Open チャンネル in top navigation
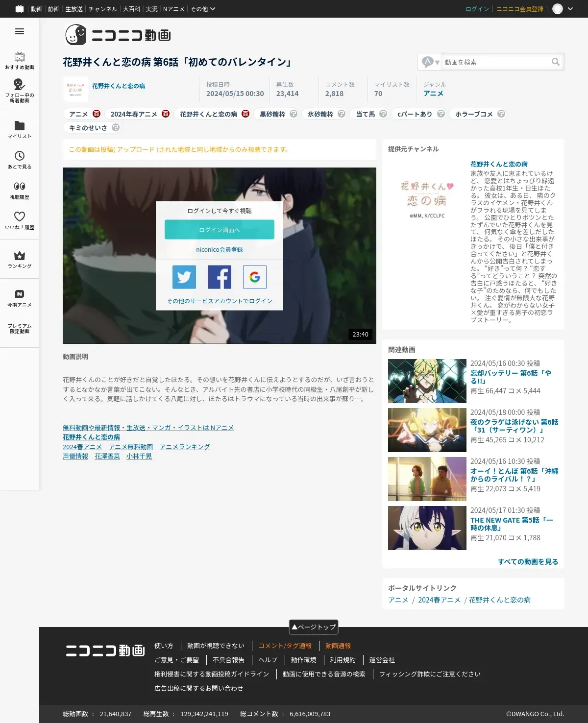 point(103,9)
